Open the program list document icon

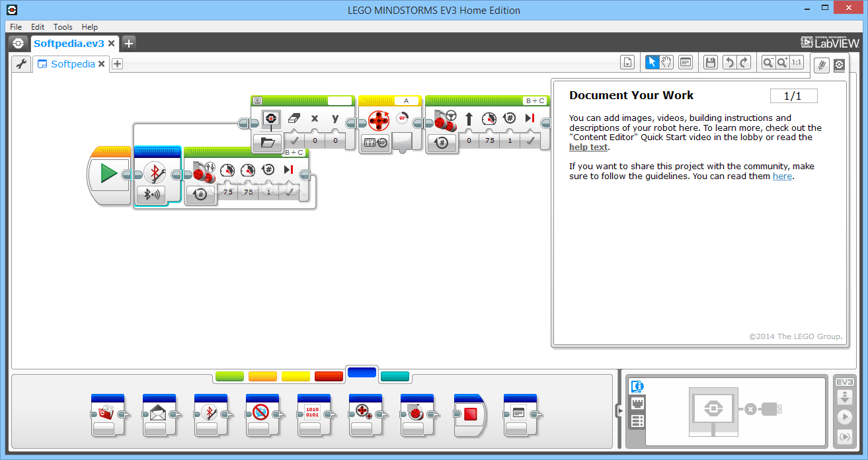click(627, 62)
